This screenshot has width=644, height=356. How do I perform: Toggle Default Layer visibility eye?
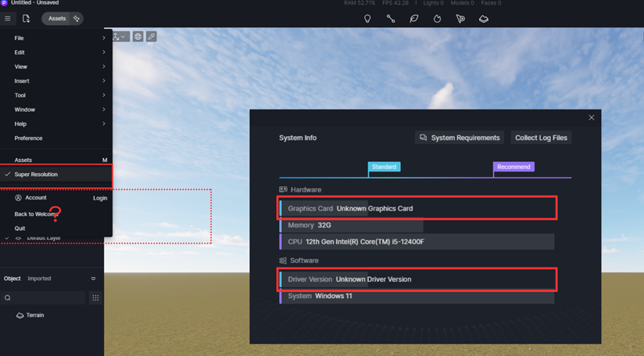[18, 239]
